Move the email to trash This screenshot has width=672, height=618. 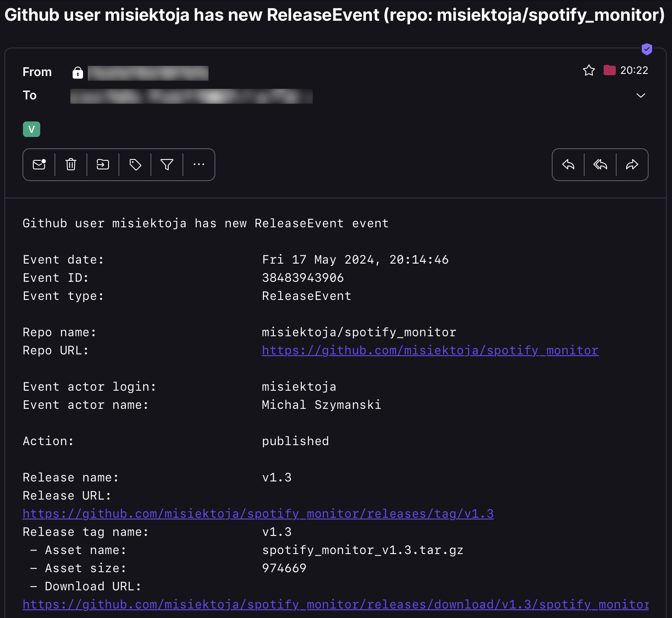pos(71,165)
